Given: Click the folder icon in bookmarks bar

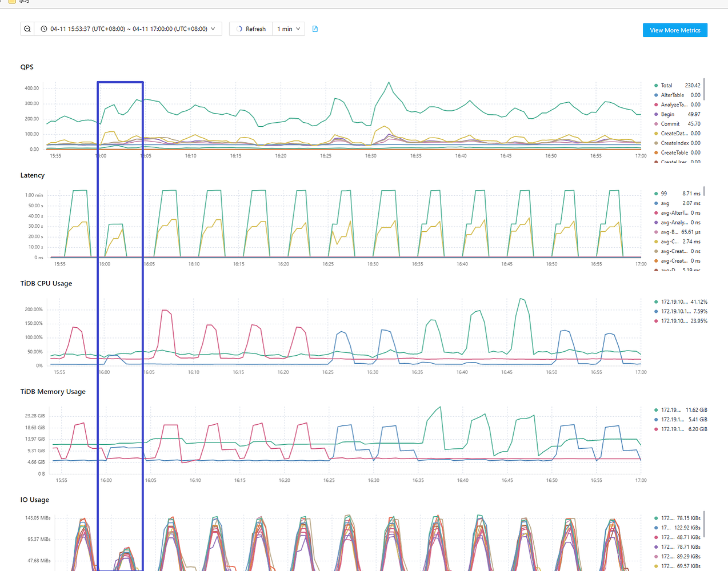Looking at the screenshot, I should (11, 2).
